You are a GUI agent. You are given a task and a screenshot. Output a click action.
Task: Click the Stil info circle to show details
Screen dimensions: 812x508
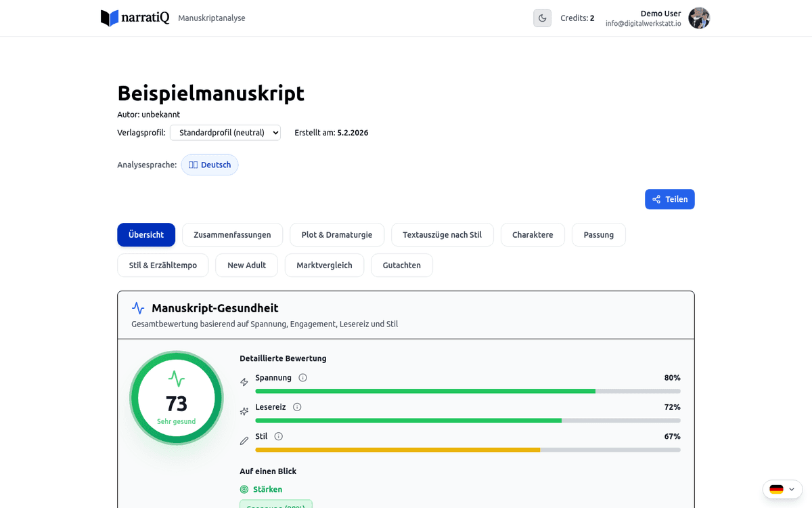[x=279, y=436]
